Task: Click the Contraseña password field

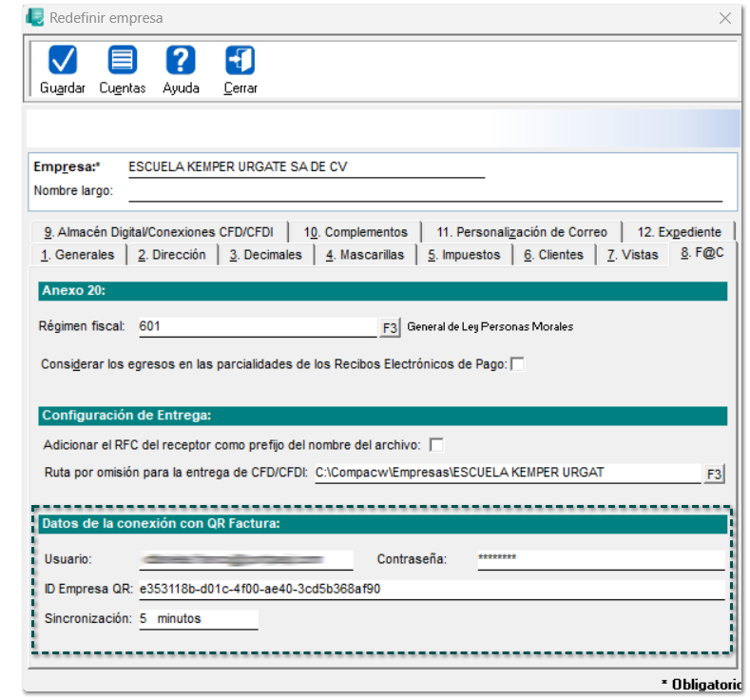Action: (599, 559)
